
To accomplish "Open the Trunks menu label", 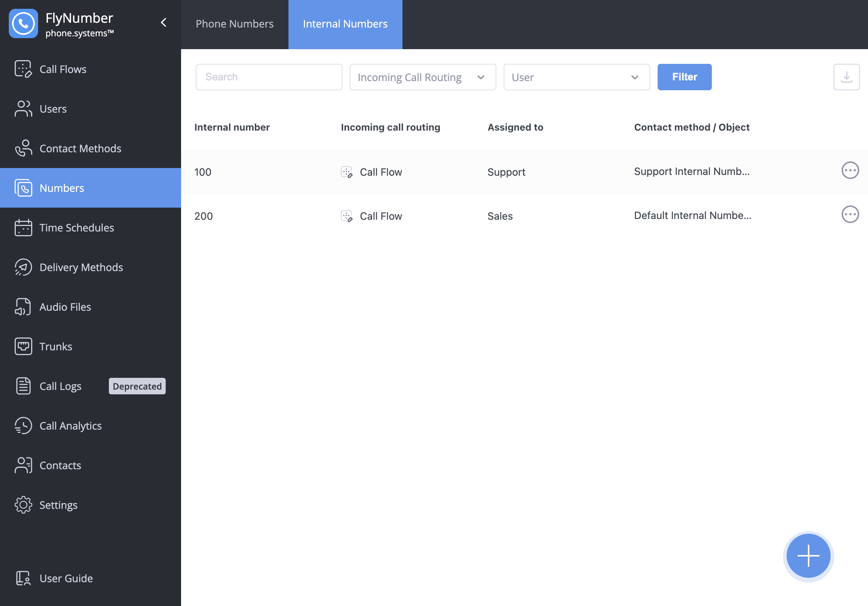I will click(x=56, y=347).
